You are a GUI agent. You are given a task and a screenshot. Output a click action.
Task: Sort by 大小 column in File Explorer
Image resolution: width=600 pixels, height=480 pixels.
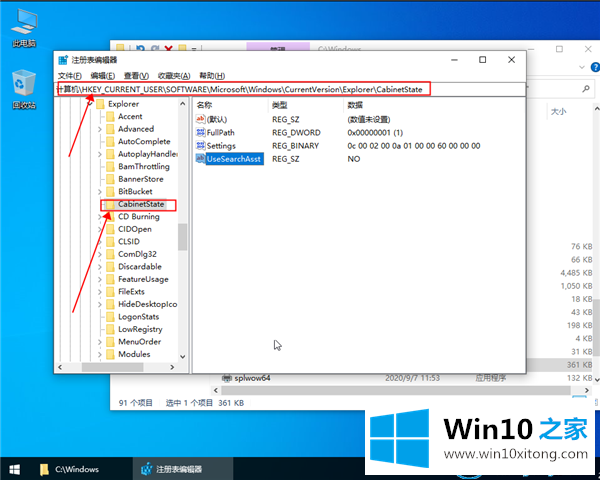click(558, 111)
